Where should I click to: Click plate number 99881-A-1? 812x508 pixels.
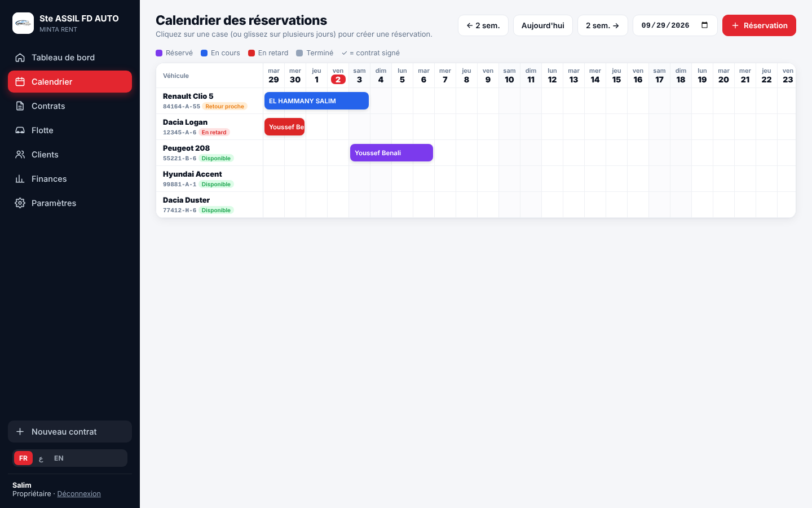179,185
